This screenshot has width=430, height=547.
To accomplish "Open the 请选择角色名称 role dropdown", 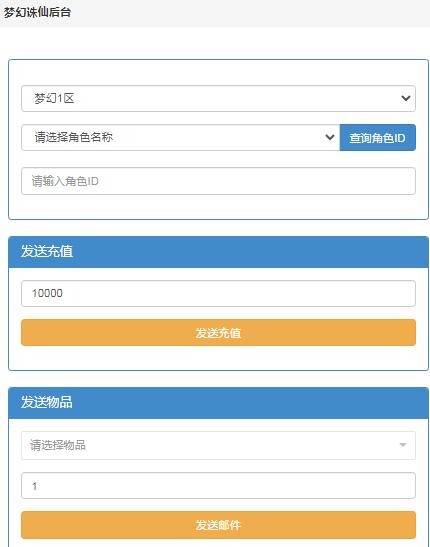I will click(180, 137).
